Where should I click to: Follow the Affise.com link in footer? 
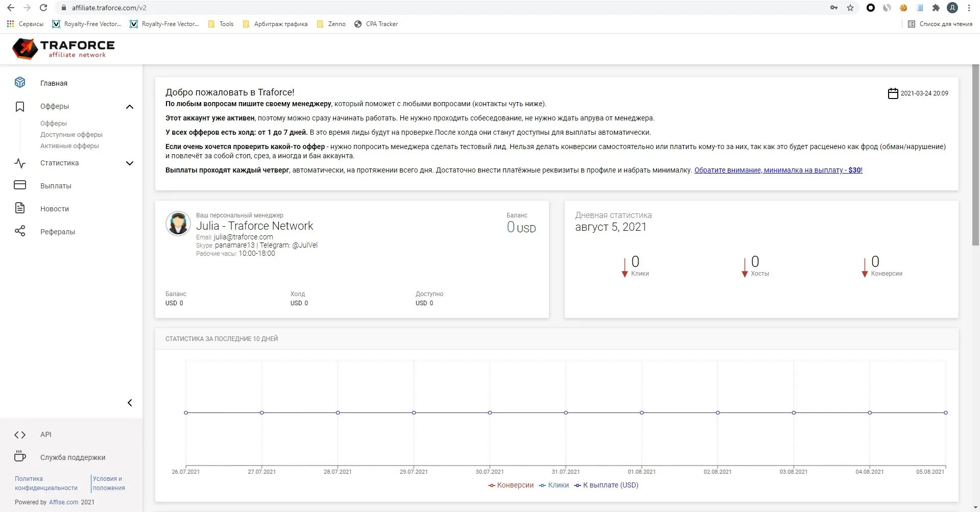coord(64,502)
